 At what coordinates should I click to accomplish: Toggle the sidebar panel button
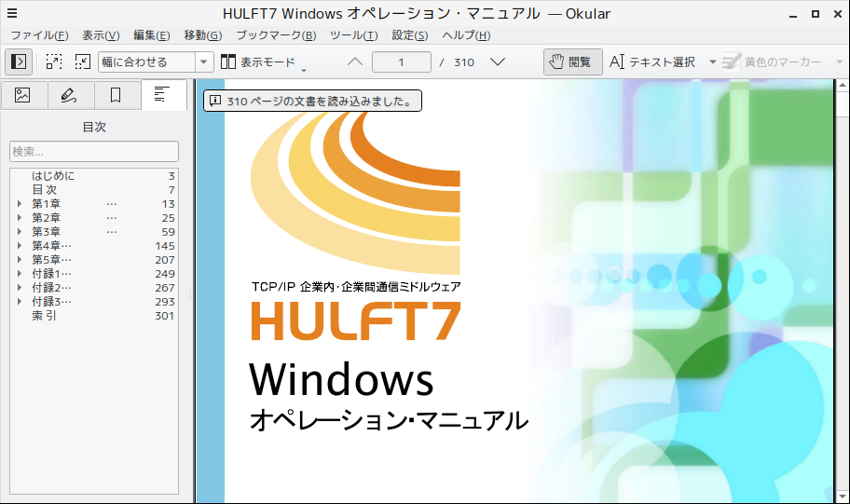click(19, 61)
